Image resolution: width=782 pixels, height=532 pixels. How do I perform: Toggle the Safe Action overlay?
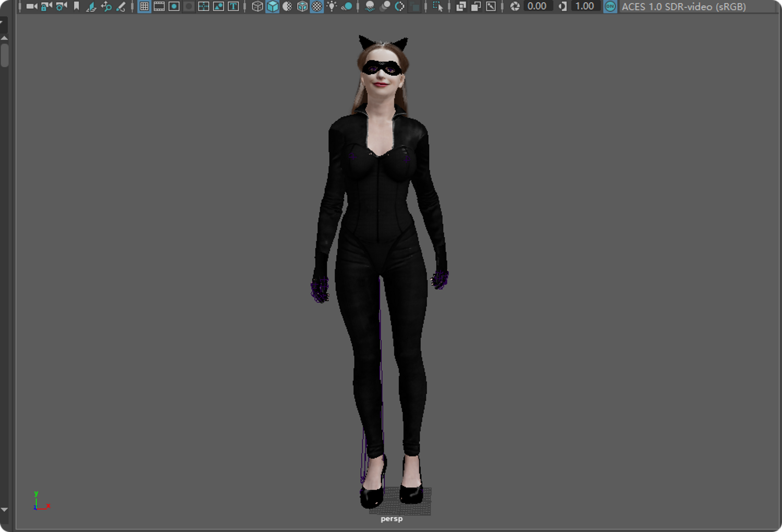(x=218, y=6)
